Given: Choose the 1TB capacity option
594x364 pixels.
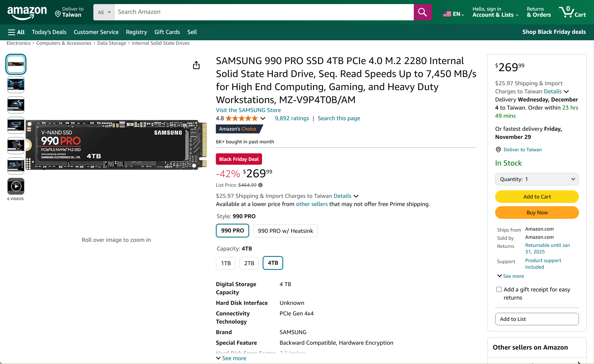Looking at the screenshot, I should (x=226, y=263).
